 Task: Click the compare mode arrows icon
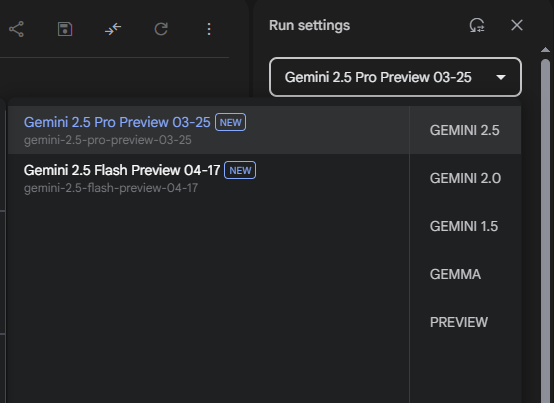pos(113,29)
